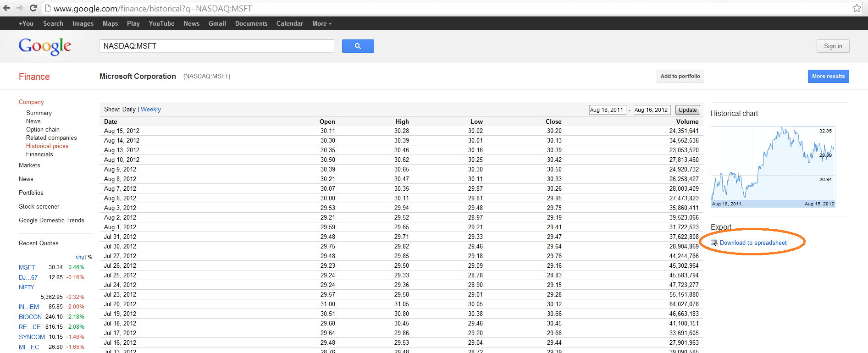868x353 pixels.
Task: Click the More results button
Action: click(x=828, y=76)
